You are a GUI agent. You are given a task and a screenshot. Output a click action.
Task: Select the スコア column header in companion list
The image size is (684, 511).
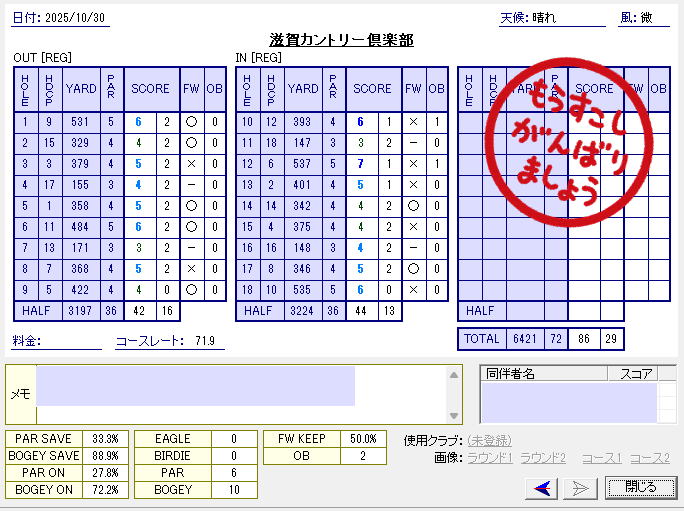pos(636,374)
